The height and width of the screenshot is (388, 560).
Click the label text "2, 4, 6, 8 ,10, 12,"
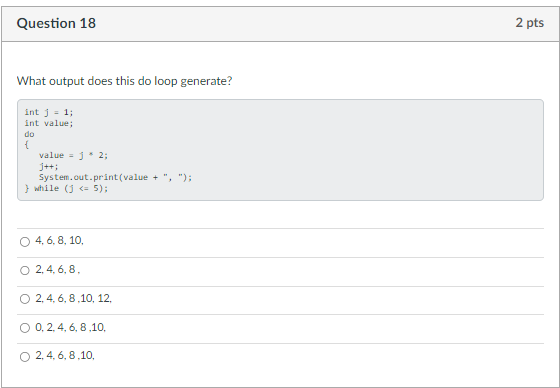[x=73, y=298]
